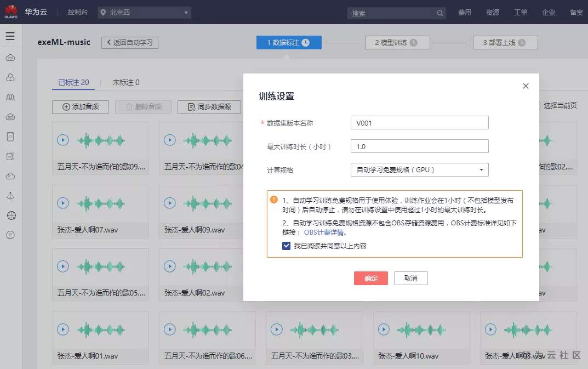Screen dimensions: 588x369
Task: Click 添加音频 button
Action: pos(81,107)
